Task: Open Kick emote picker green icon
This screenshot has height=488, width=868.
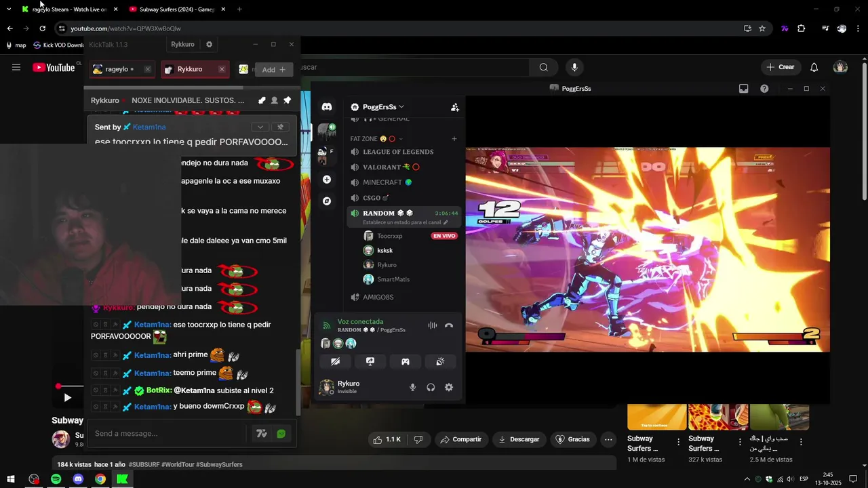Action: (281, 434)
